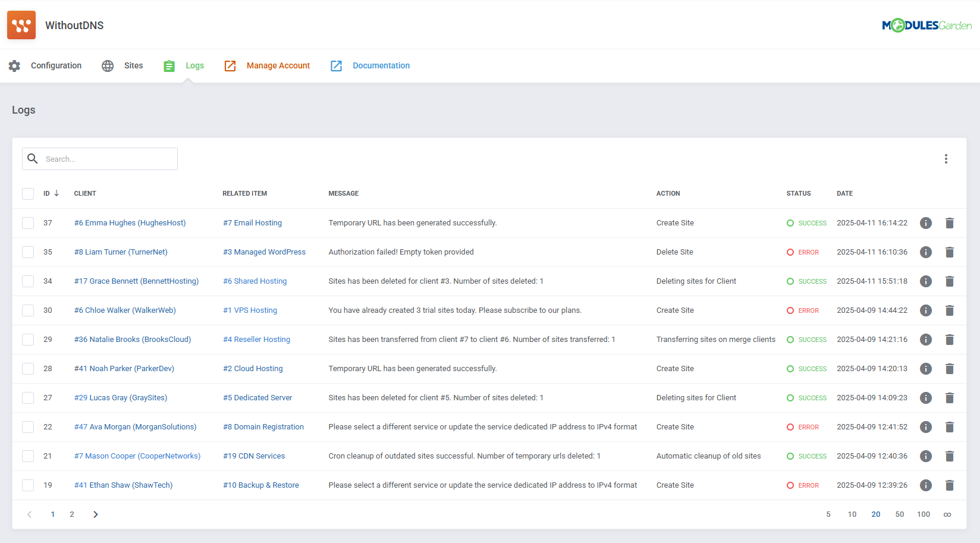This screenshot has width=980, height=543.
Task: Open the #3 Managed WordPress item
Action: pos(264,252)
